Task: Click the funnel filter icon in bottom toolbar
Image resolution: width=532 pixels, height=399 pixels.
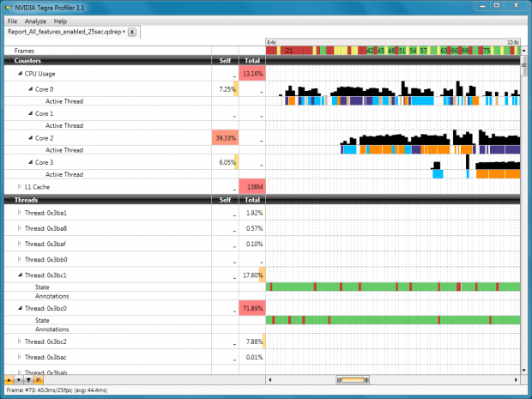Action: (29, 380)
